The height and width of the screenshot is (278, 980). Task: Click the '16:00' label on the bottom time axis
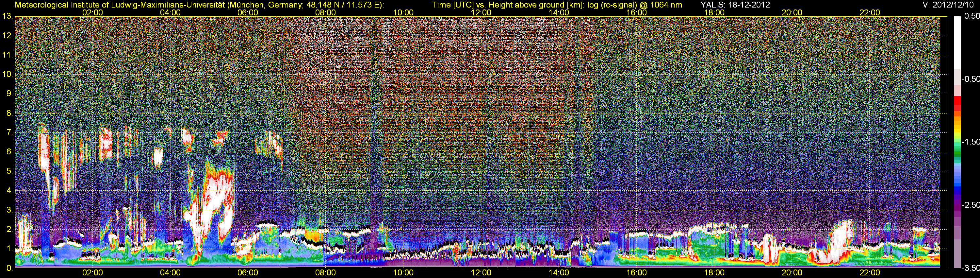tap(636, 273)
